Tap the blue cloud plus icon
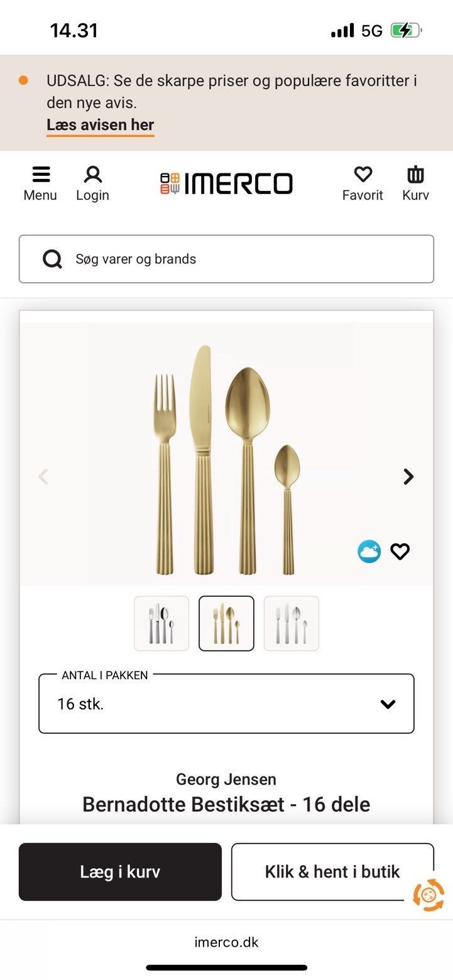This screenshot has width=453, height=980. (369, 552)
